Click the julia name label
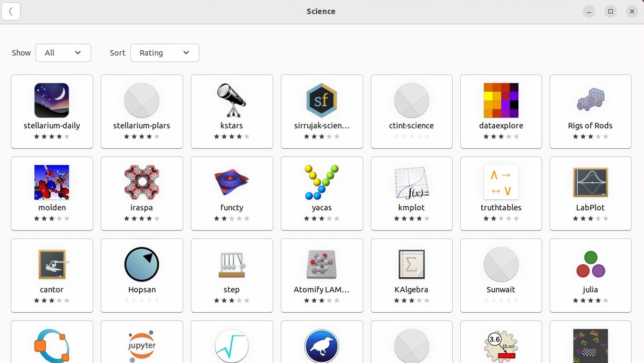Image resolution: width=644 pixels, height=363 pixels. (590, 290)
